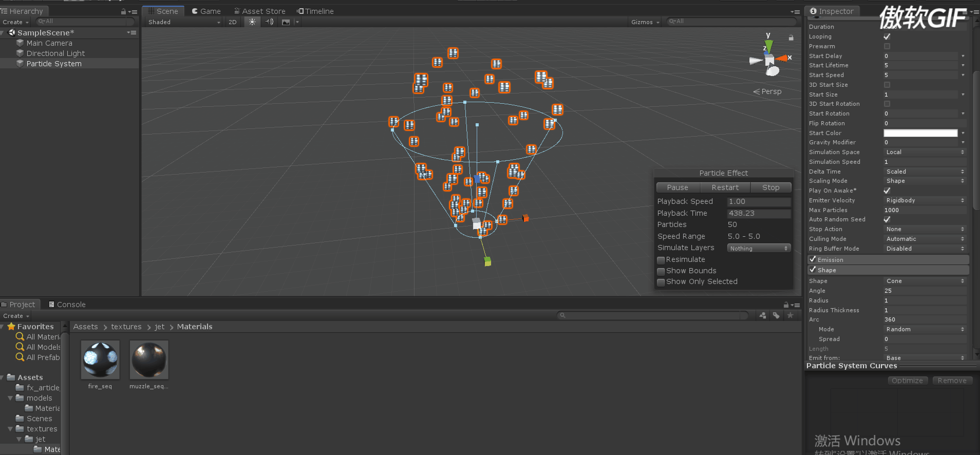Click the favorites star icon in Project toolbar
This screenshot has height=455, width=980.
click(790, 315)
